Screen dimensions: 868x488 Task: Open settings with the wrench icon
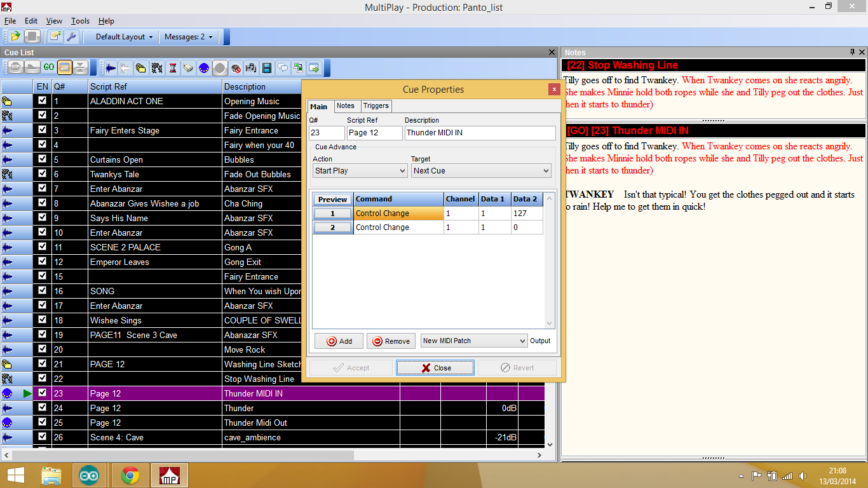pyautogui.click(x=72, y=37)
